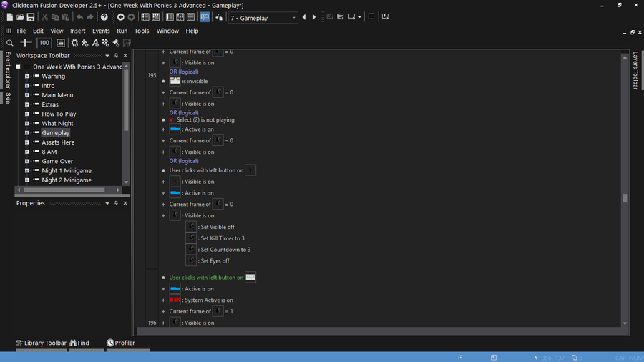
Task: Undo the last action
Action: pos(79,17)
